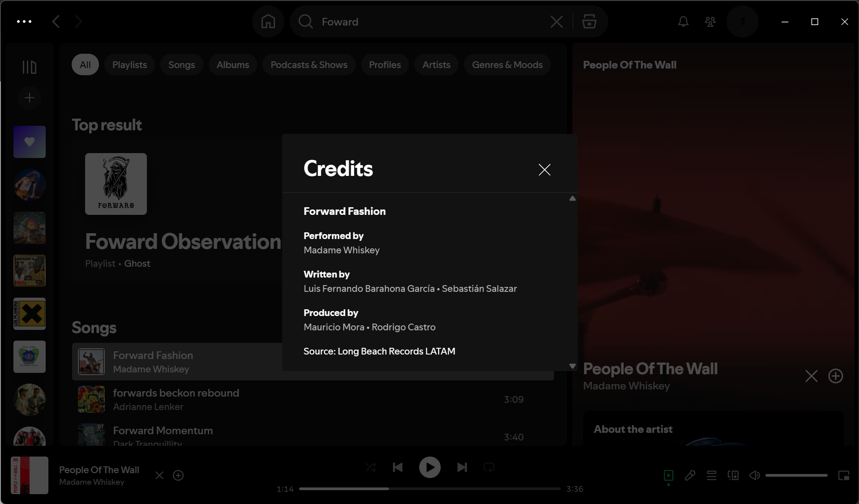Open Madame Whiskey in Now Playing panel

coord(627,386)
